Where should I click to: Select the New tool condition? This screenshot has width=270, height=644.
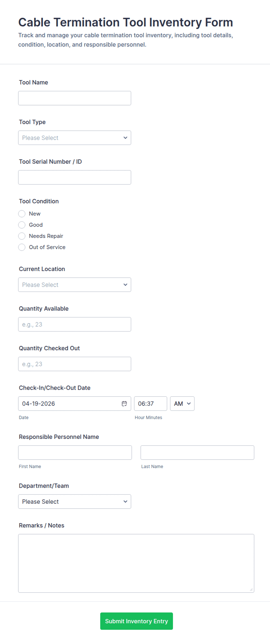[x=22, y=214]
